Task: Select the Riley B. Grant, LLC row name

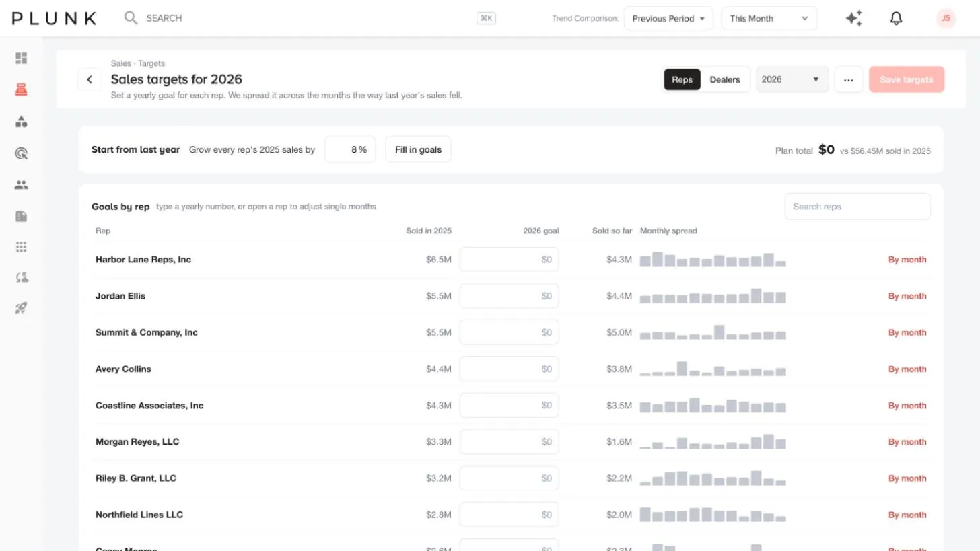Action: (x=136, y=478)
